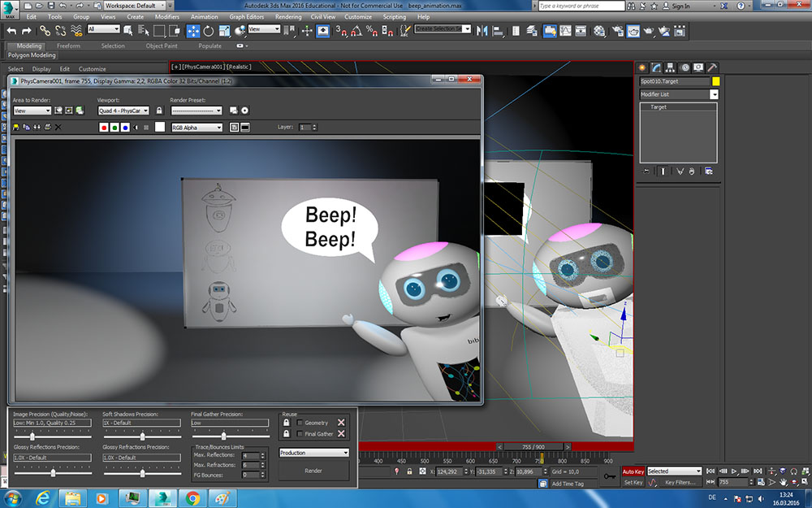Open Google Chrome from the taskbar
Screen dimensions: 812x508
193,497
